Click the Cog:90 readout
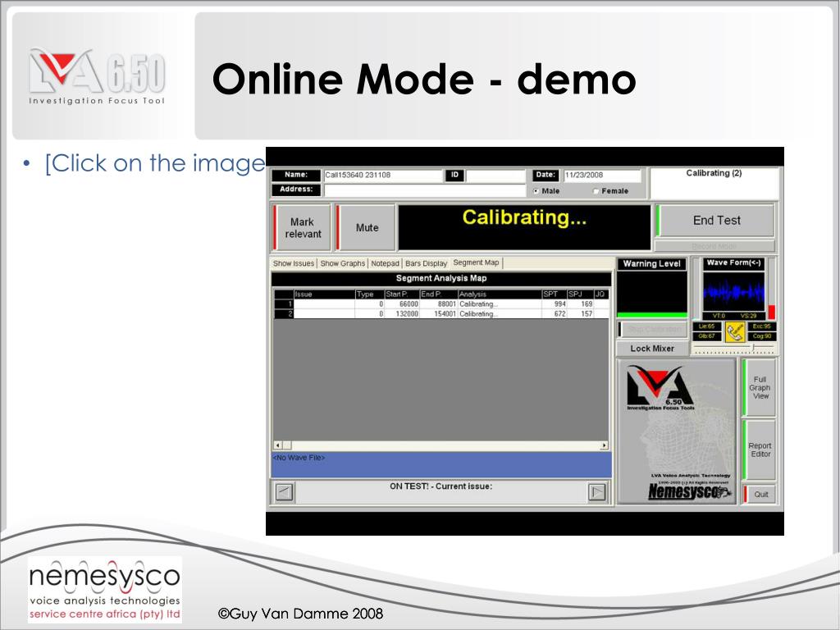The height and width of the screenshot is (630, 840). (760, 336)
